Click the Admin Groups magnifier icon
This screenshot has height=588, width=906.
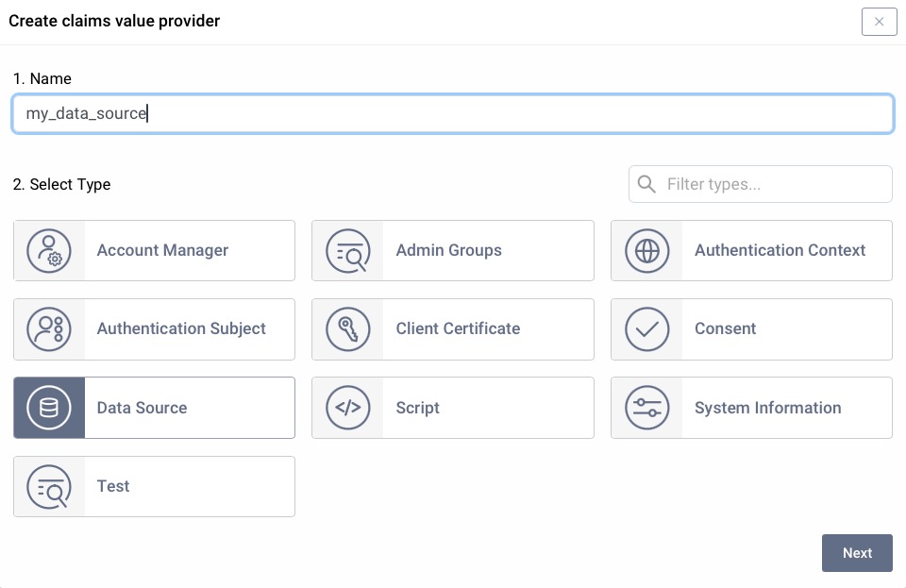pos(347,250)
